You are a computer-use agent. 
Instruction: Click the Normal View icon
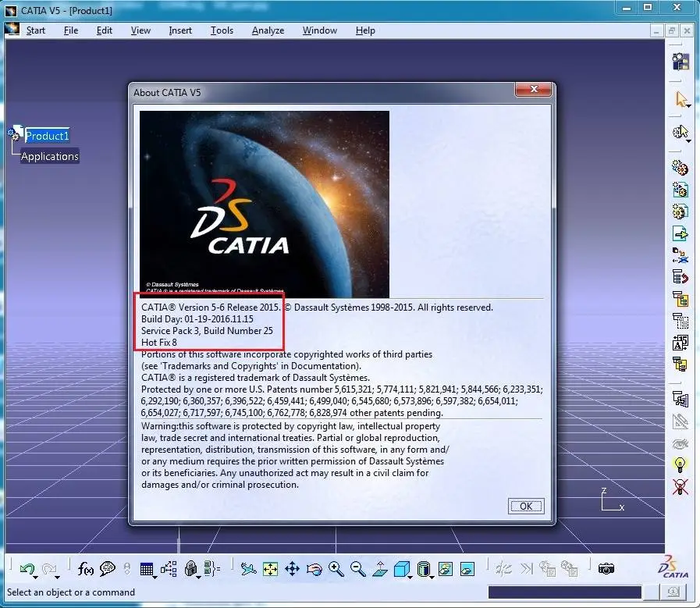(379, 569)
